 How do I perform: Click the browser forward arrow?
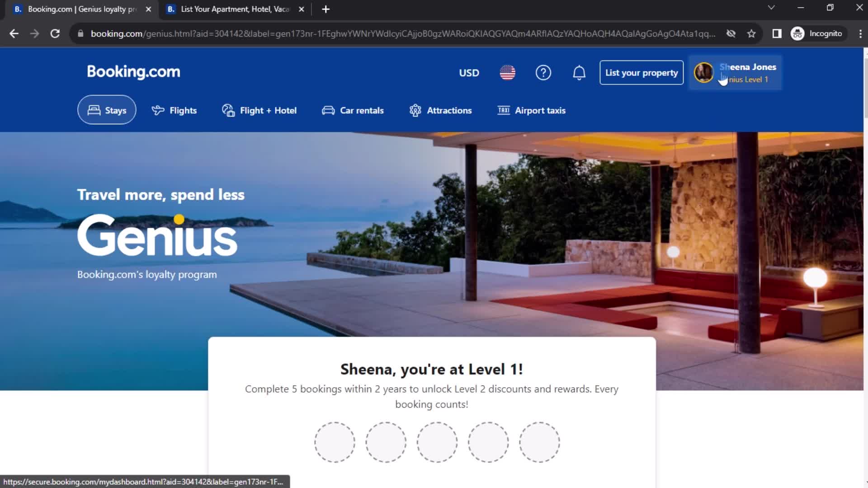tap(34, 33)
